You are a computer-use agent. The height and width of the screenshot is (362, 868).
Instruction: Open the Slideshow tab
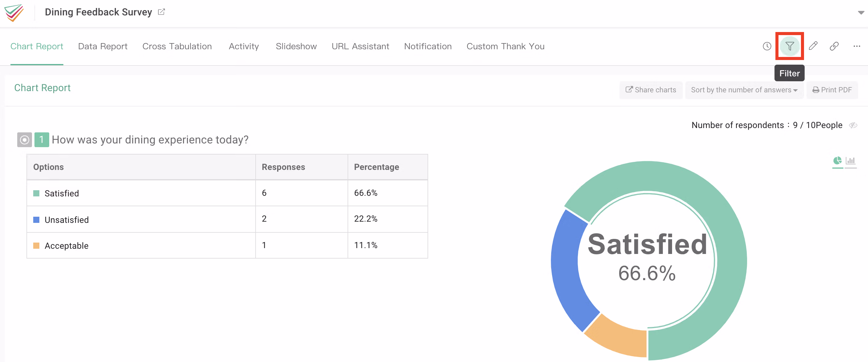point(296,46)
